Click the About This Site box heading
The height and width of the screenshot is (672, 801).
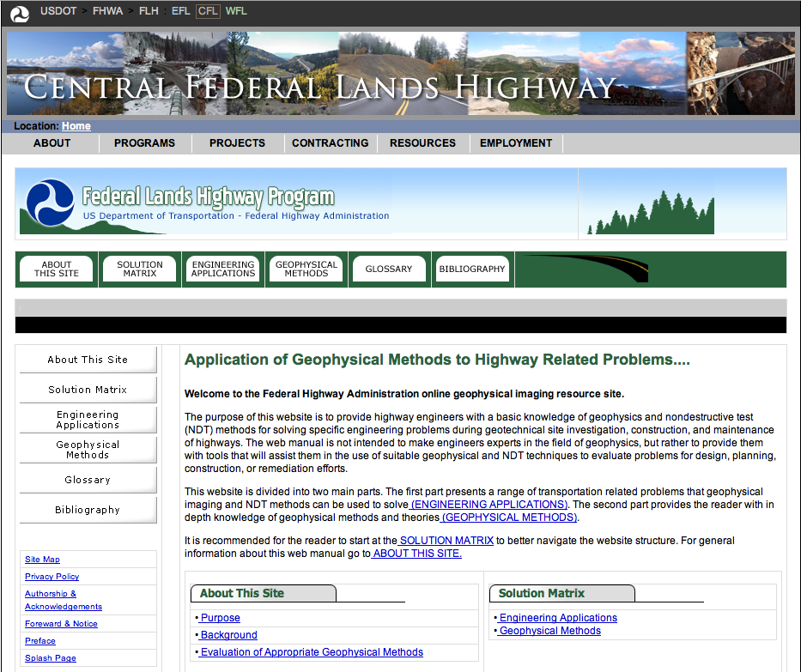point(241,593)
